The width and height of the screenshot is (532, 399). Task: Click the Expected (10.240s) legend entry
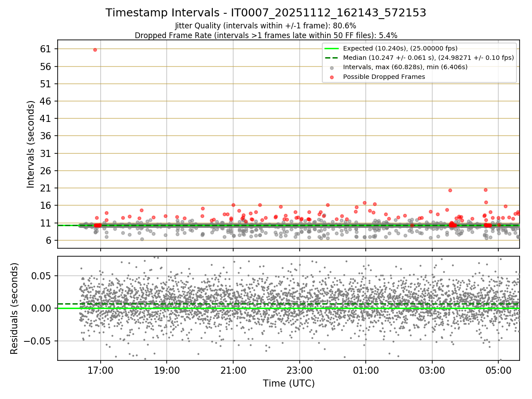tap(400, 48)
